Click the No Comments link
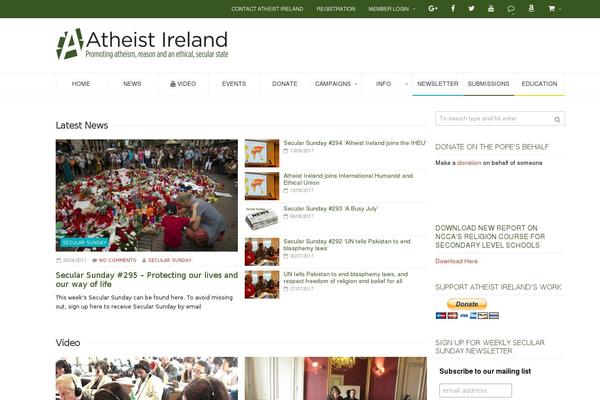 pyautogui.click(x=117, y=260)
